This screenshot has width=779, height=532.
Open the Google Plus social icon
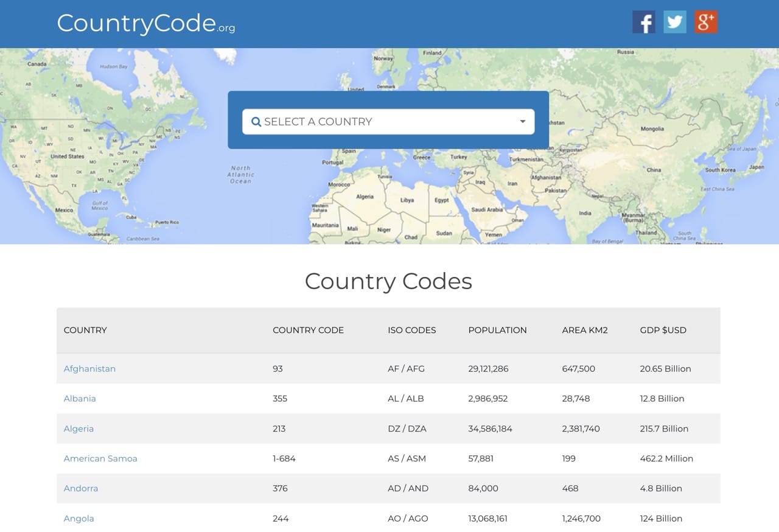click(706, 23)
